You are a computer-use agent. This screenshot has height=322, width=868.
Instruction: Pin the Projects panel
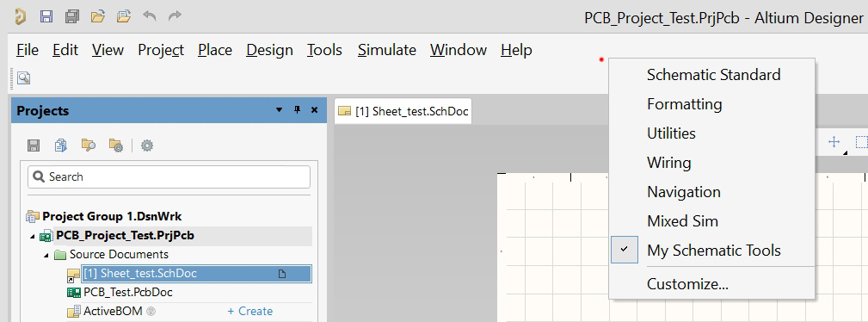[297, 109]
